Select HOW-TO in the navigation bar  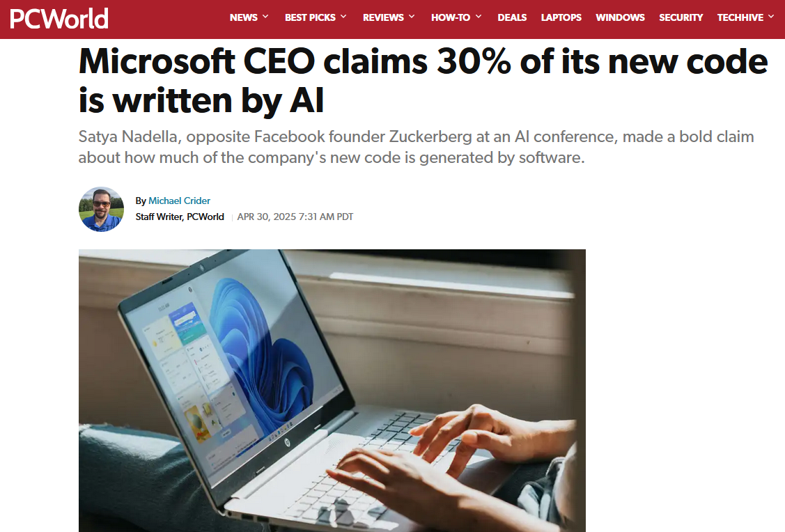451,17
